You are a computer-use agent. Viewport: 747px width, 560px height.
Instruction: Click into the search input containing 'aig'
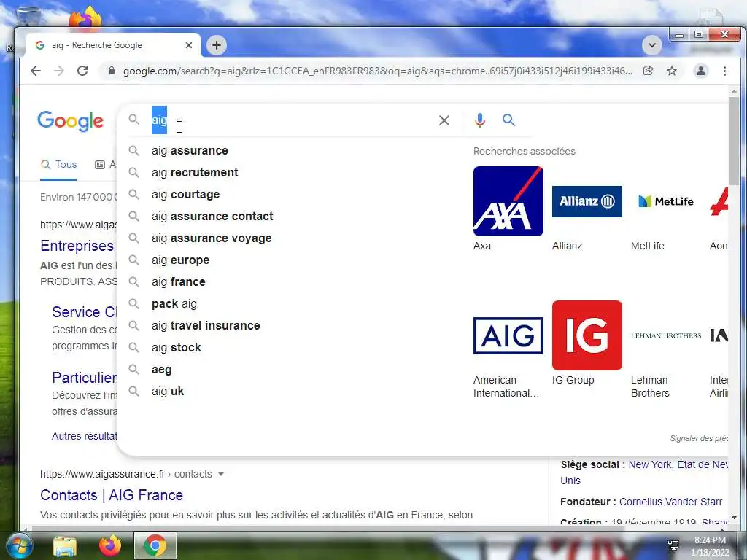coord(290,120)
